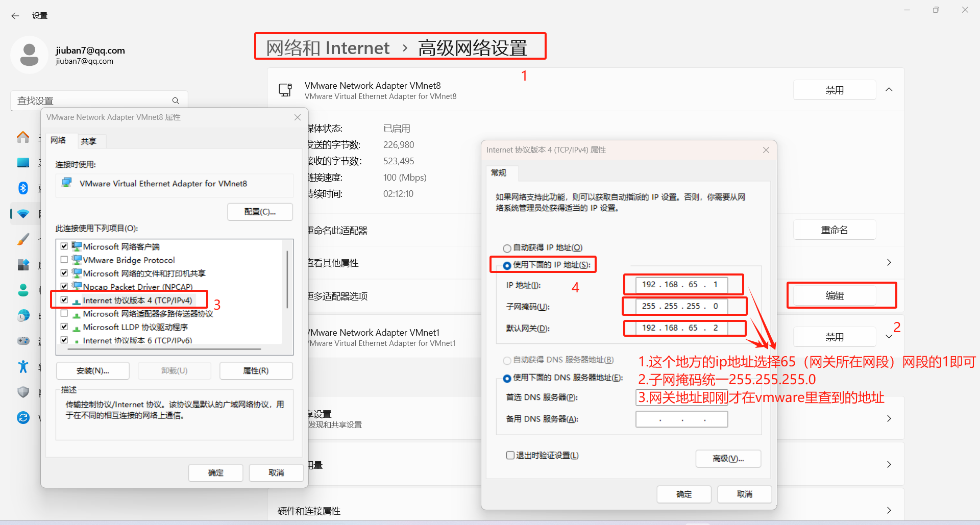The width and height of the screenshot is (980, 525).
Task: Check the 退出时验证设置 checkbox
Action: [x=510, y=455]
